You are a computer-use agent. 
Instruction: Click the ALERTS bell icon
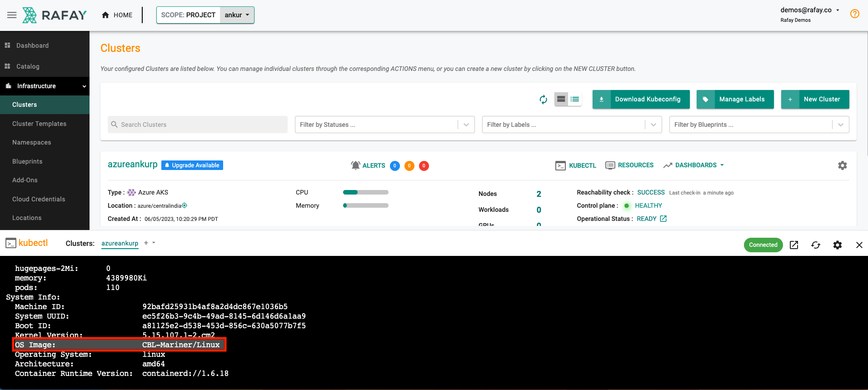click(x=355, y=165)
